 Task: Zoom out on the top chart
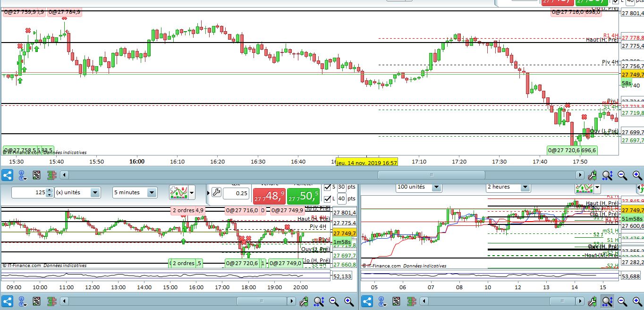[622, 175]
